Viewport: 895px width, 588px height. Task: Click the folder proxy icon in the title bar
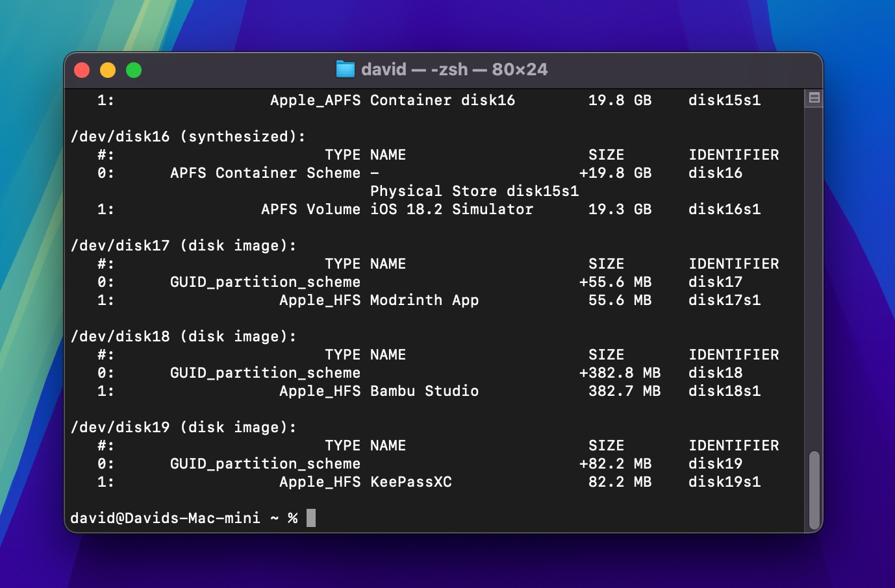click(x=346, y=69)
